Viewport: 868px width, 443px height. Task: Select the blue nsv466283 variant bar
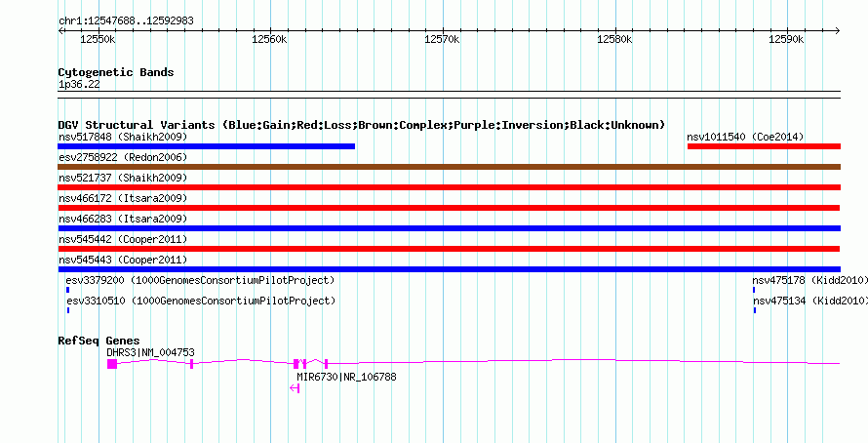coord(449,228)
